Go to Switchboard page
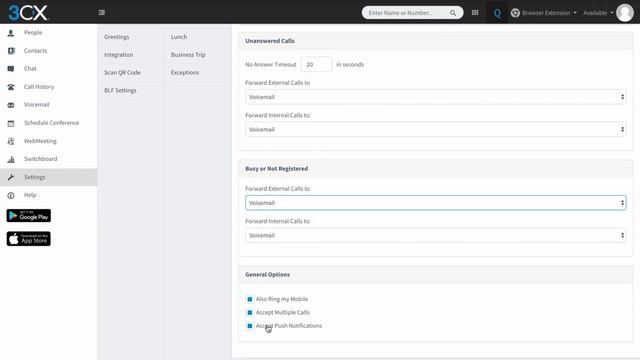Viewport: 640px width, 360px height. [40, 159]
